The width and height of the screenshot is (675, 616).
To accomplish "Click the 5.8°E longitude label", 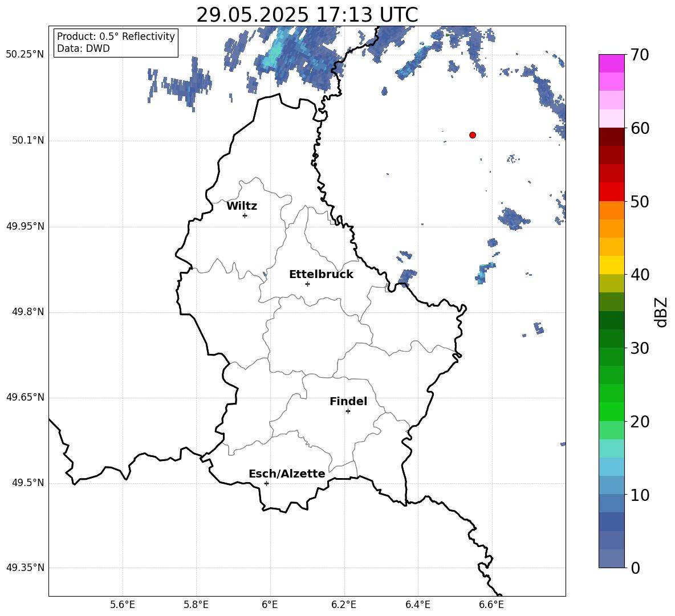I will click(196, 605).
